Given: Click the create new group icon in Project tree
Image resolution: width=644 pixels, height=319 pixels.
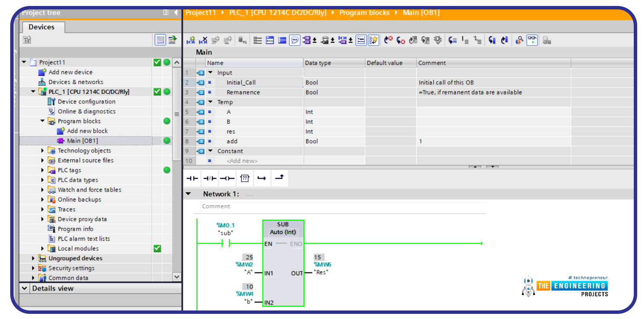Looking at the screenshot, I should tap(27, 40).
